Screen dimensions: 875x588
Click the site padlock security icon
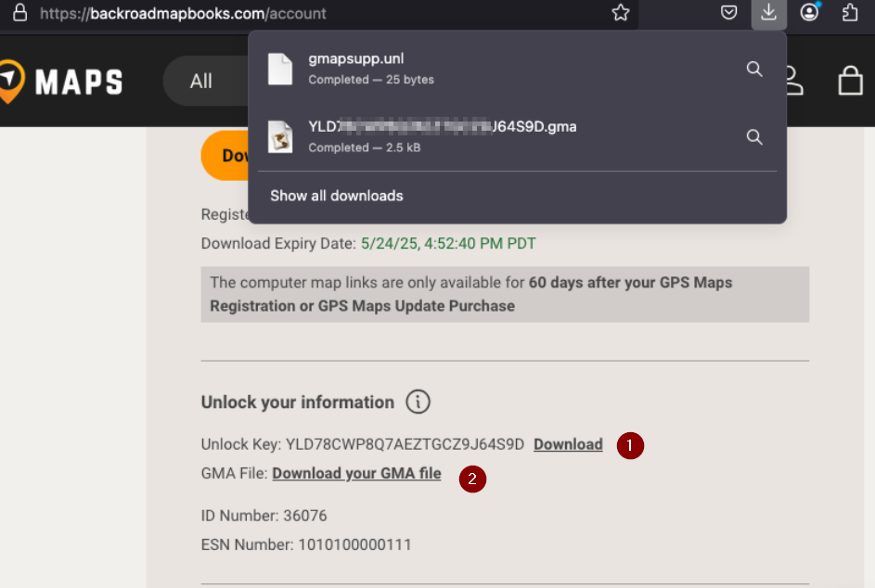(x=20, y=13)
